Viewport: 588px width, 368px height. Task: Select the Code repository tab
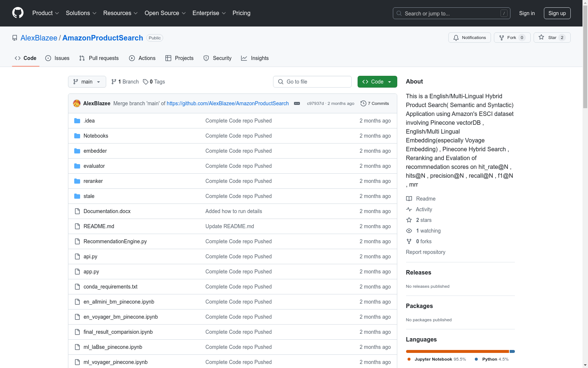pyautogui.click(x=26, y=58)
